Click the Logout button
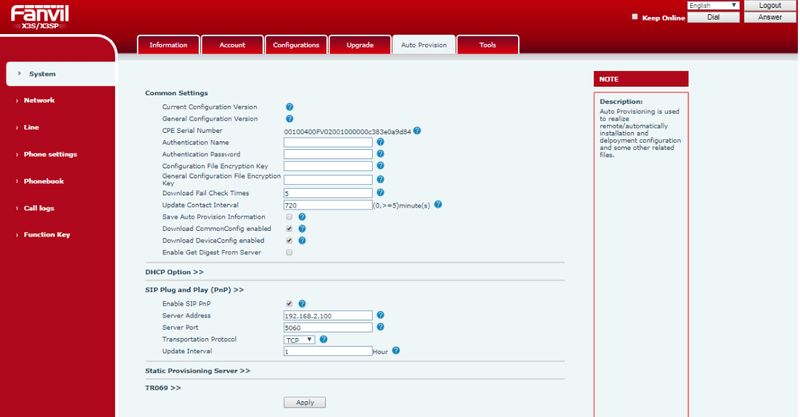 coord(769,6)
